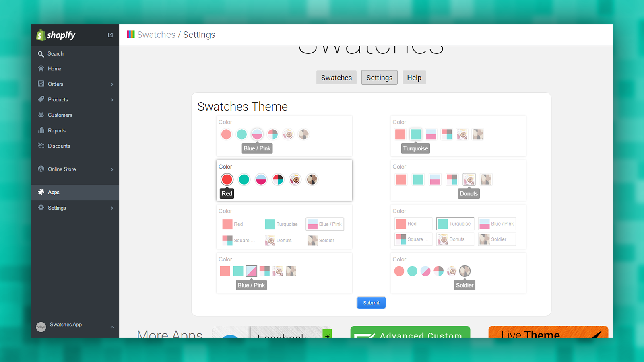Click the Reports bar-chart icon
644x362 pixels.
tap(41, 130)
